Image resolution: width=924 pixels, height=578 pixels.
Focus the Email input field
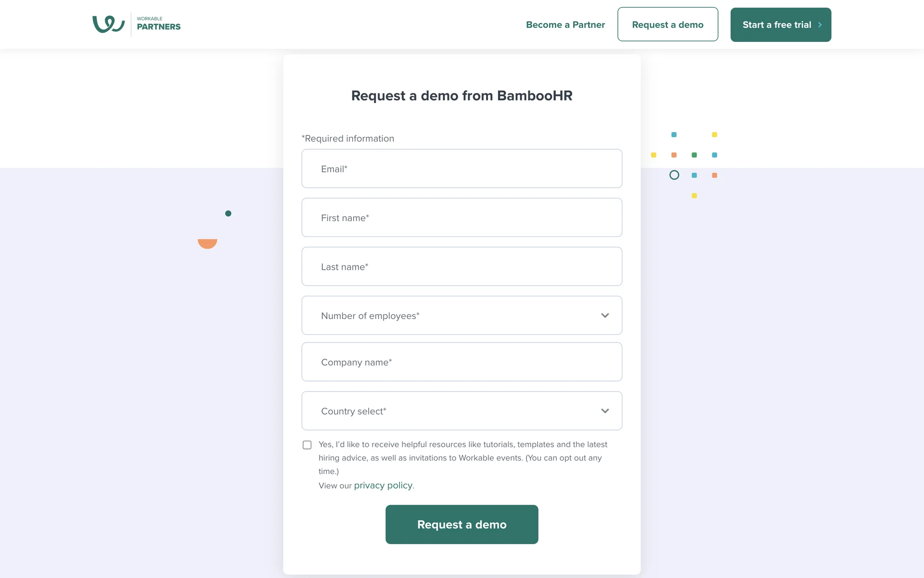462,169
